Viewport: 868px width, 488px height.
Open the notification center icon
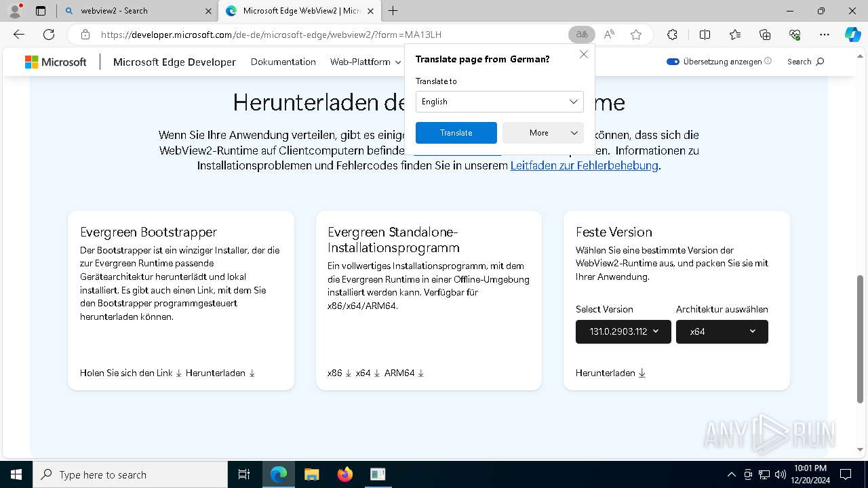[846, 474]
